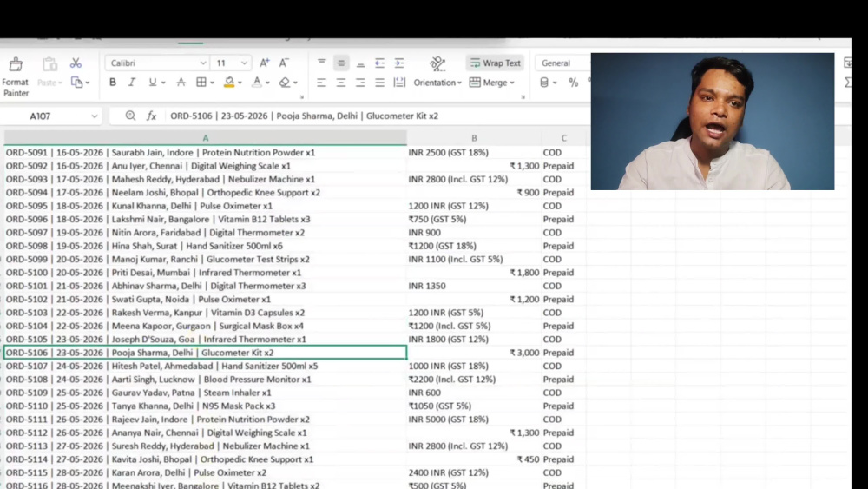Image resolution: width=868 pixels, height=489 pixels.
Task: Click the fx insert function icon
Action: point(151,116)
